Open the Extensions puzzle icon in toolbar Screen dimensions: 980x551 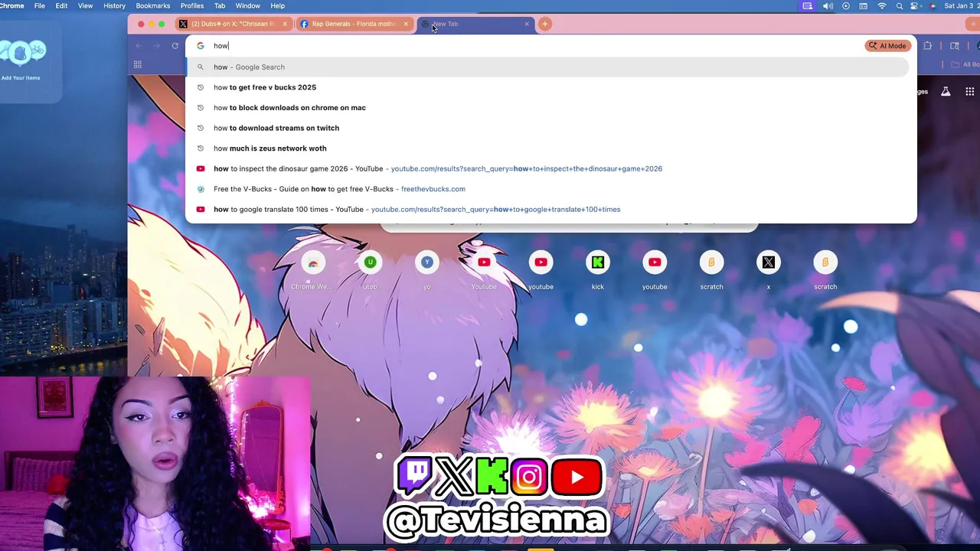tap(928, 46)
